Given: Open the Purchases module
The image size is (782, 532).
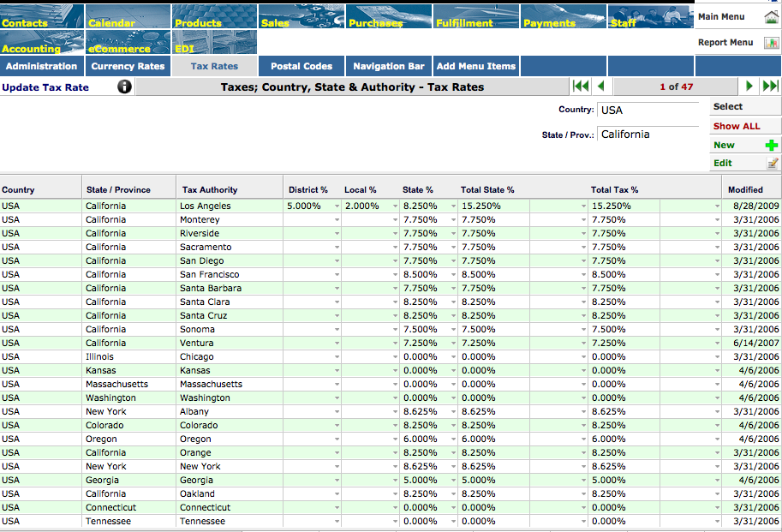Looking at the screenshot, I should 389,16.
